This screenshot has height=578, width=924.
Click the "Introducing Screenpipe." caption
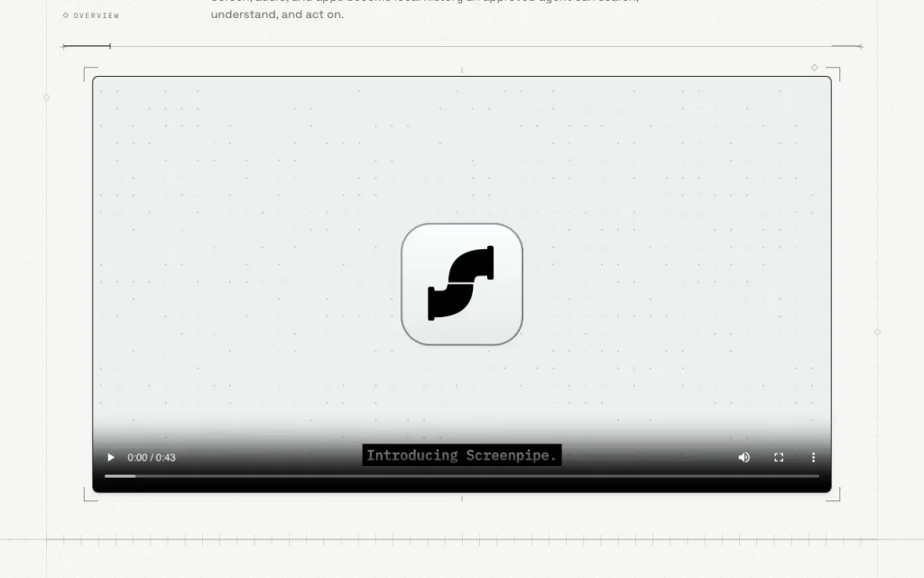[x=461, y=455]
